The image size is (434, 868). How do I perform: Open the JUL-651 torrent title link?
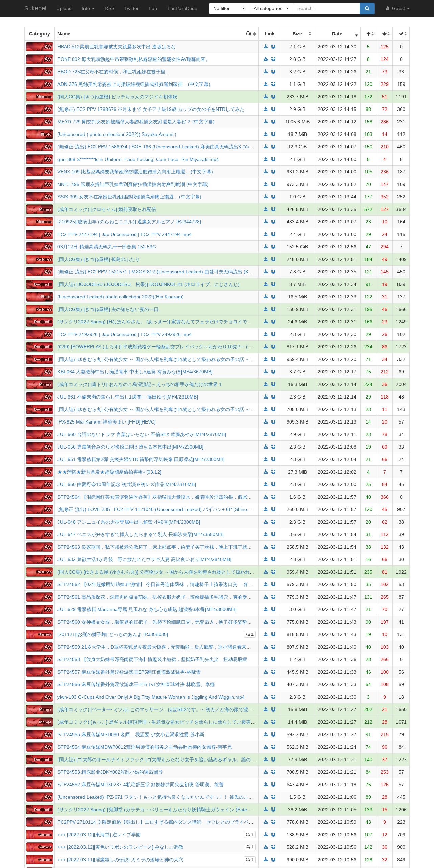141,459
